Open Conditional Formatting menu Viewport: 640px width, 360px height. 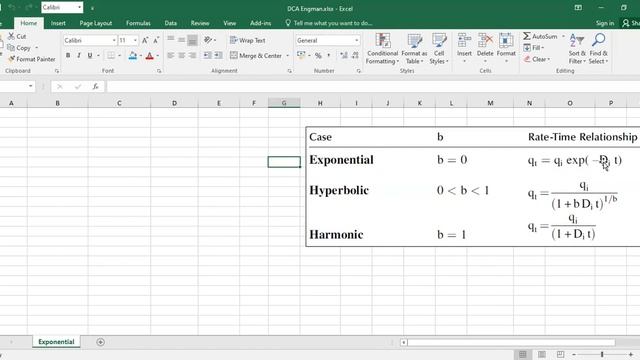(382, 49)
